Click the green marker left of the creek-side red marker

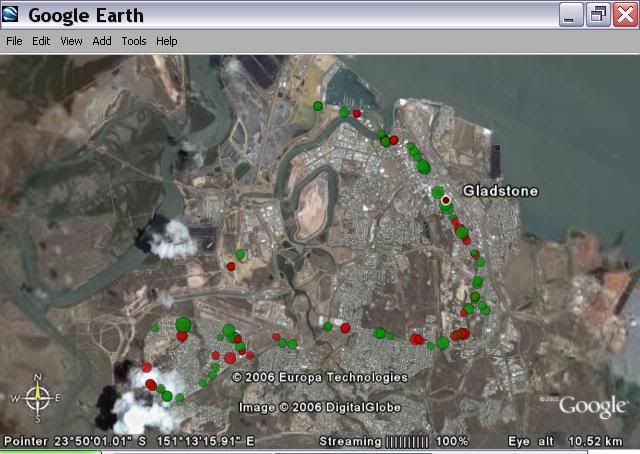[x=328, y=326]
